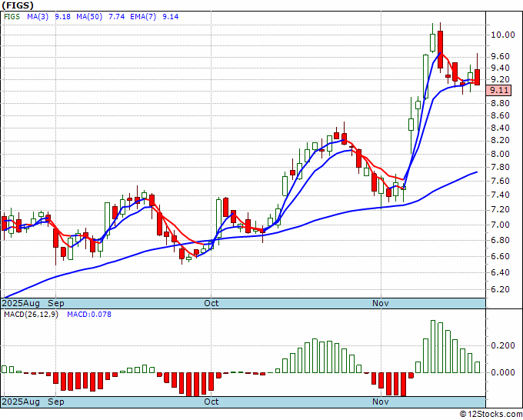The width and height of the screenshot is (523, 420).
Task: Click the tallest green MACD histogram bar
Action: coord(433,347)
